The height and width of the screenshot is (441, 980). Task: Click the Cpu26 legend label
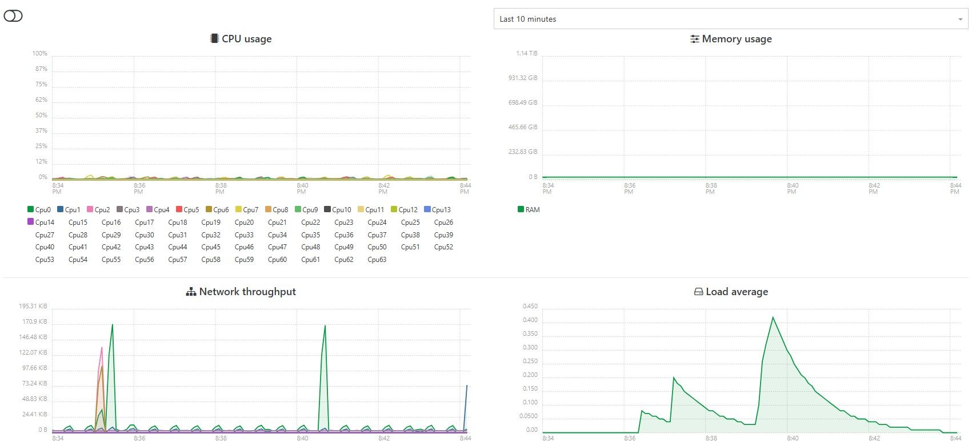443,223
